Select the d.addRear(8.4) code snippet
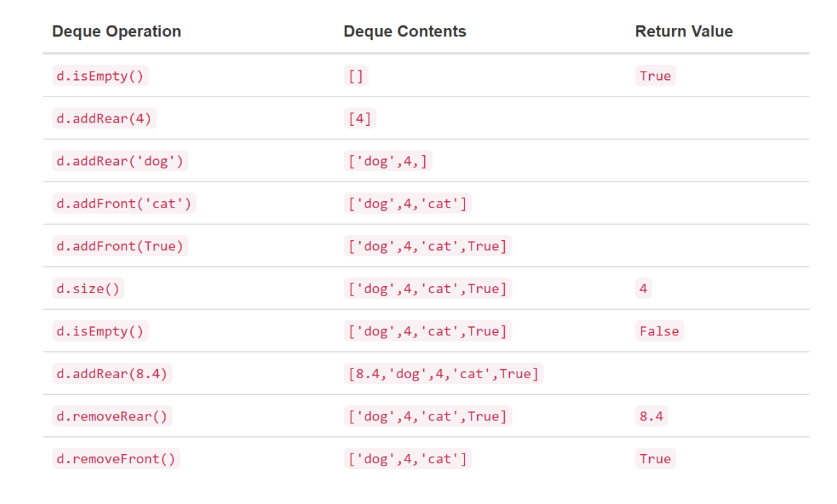 tap(112, 374)
